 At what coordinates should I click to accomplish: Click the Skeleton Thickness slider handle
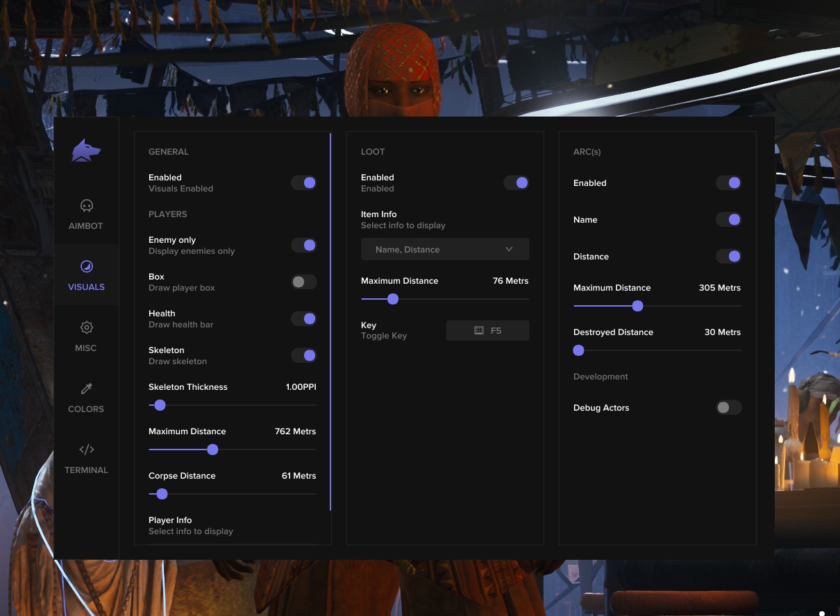pyautogui.click(x=160, y=405)
